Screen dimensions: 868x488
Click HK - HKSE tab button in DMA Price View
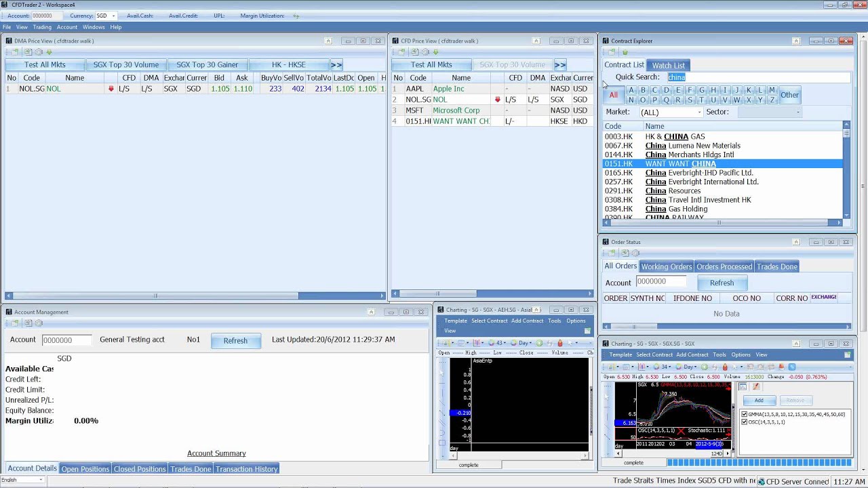[x=289, y=65]
